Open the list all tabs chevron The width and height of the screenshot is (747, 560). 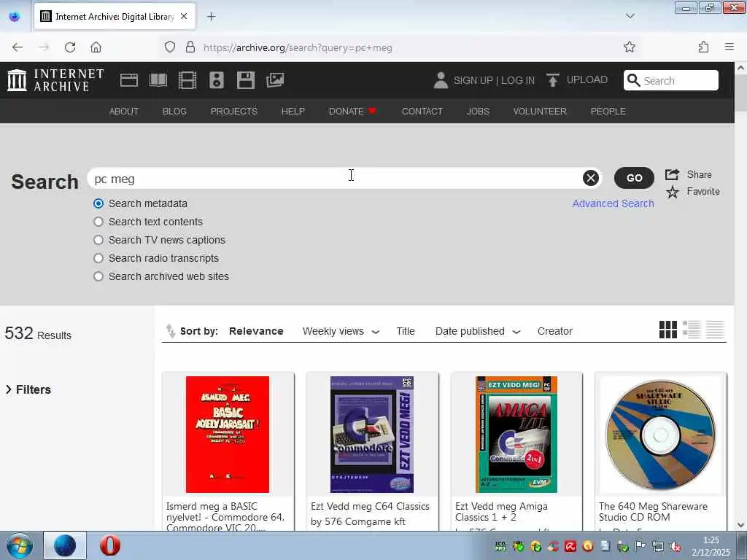(630, 16)
